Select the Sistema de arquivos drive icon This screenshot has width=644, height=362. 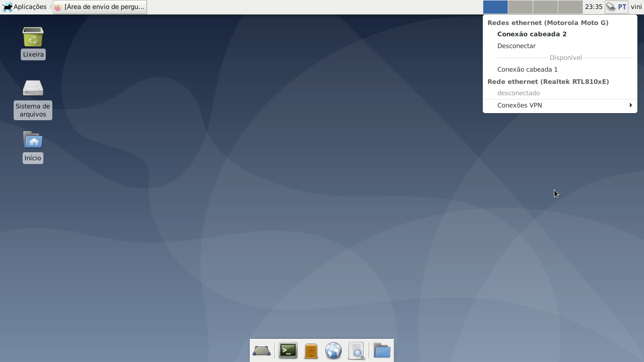coord(33,88)
